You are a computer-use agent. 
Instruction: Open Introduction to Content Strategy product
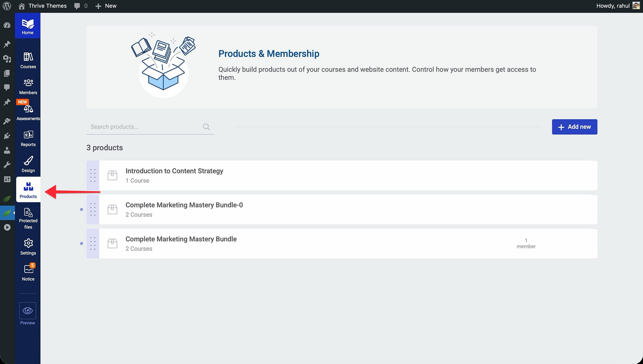(x=174, y=171)
